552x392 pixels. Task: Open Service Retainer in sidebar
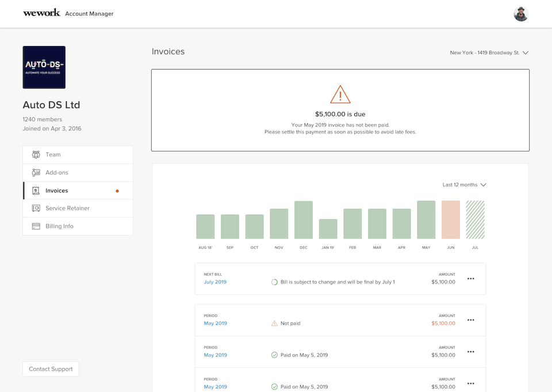pyautogui.click(x=78, y=208)
